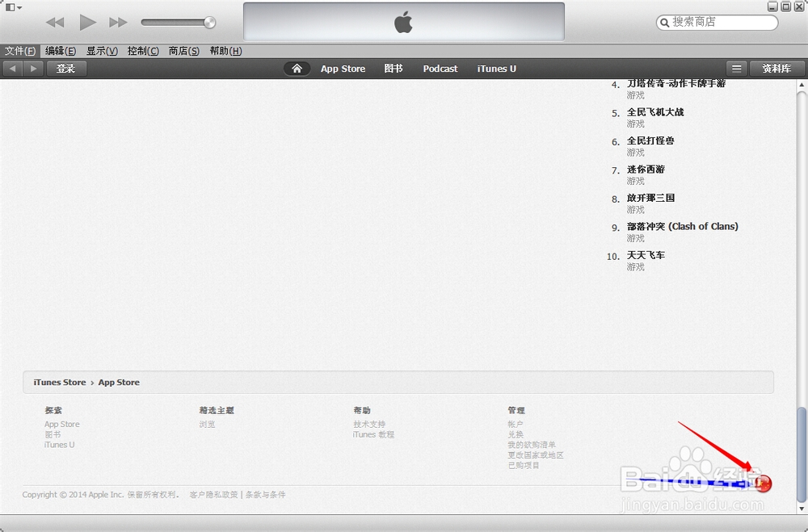Go forward with the right arrow button

tap(33, 69)
